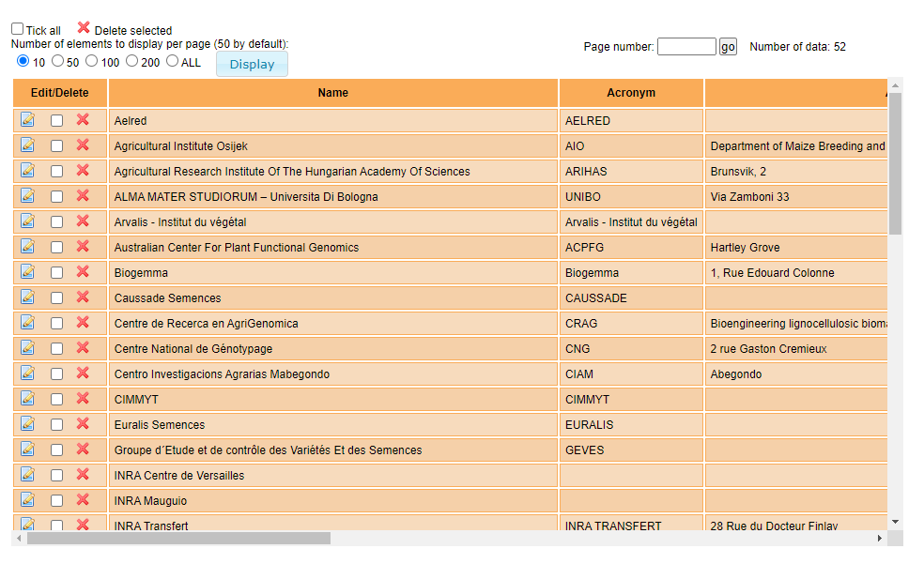Click the Name column header
The image size is (924, 564).
(x=333, y=92)
